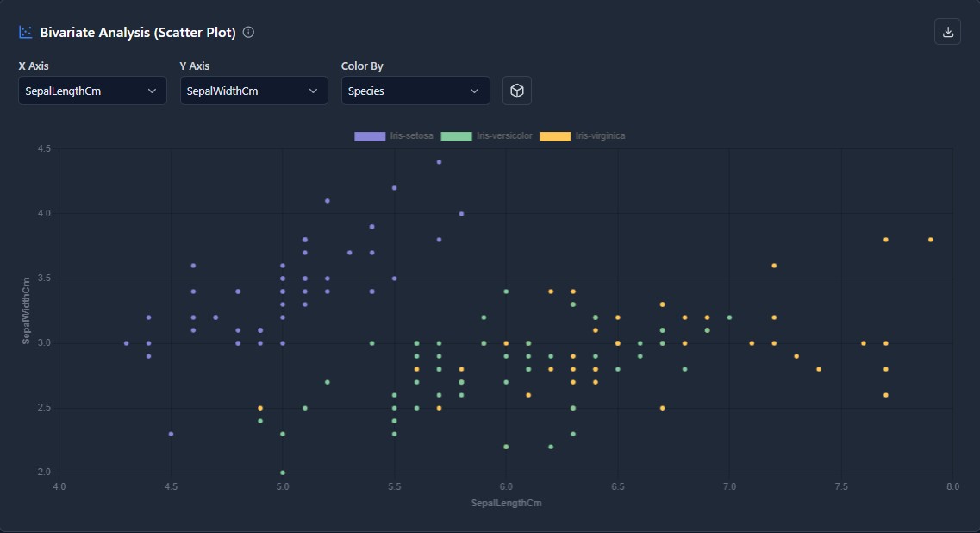Expand the Species Color By dropdown

pos(415,91)
